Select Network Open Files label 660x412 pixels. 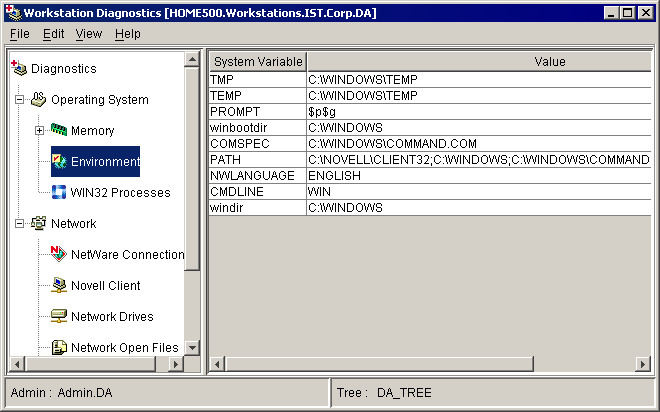pyautogui.click(x=125, y=348)
